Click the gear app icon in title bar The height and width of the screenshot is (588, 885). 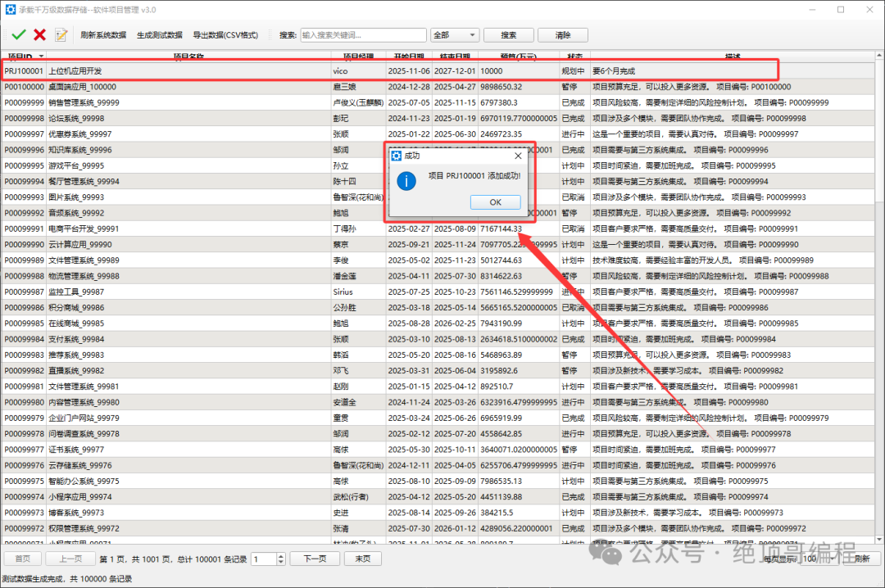pos(10,10)
